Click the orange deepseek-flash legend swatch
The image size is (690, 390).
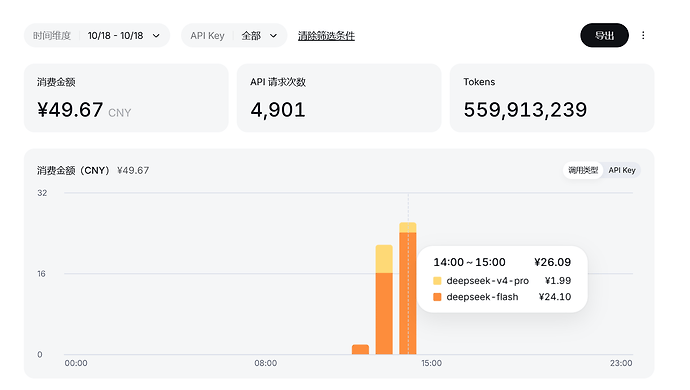437,297
